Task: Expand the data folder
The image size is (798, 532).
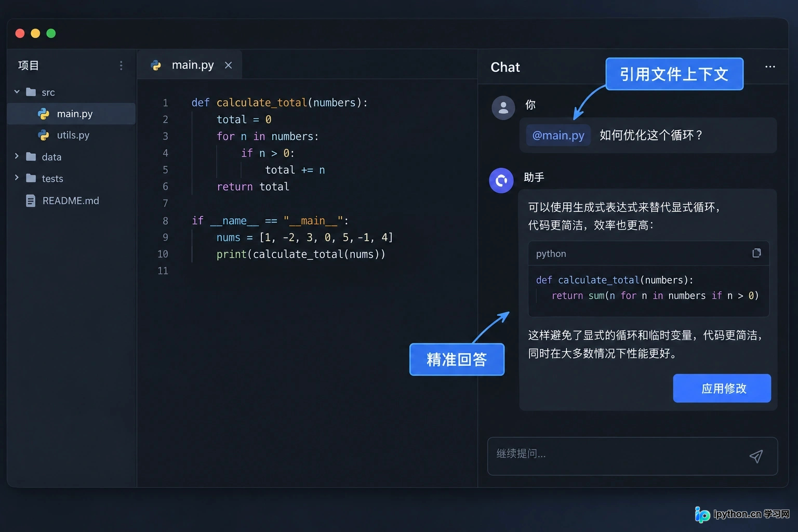Action: pyautogui.click(x=17, y=156)
